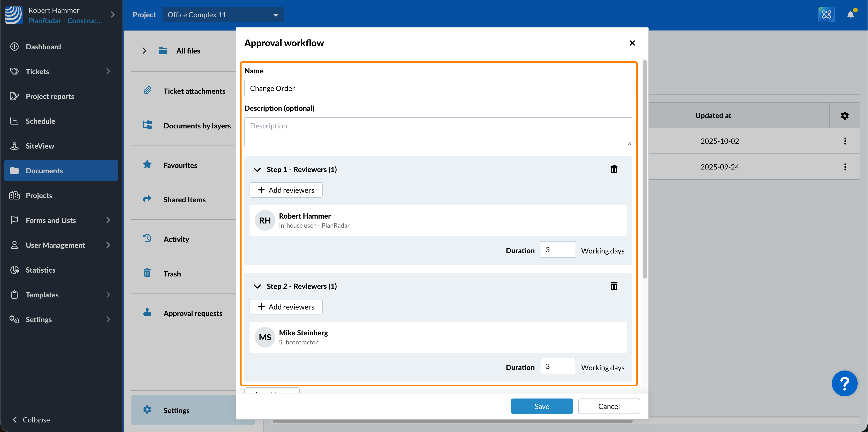Focus the Description text area
Screen dimensions: 868x432
(438, 132)
